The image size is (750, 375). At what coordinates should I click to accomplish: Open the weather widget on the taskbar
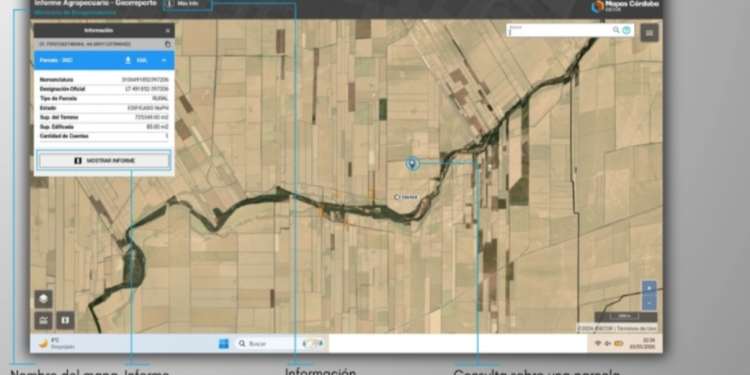pos(56,343)
